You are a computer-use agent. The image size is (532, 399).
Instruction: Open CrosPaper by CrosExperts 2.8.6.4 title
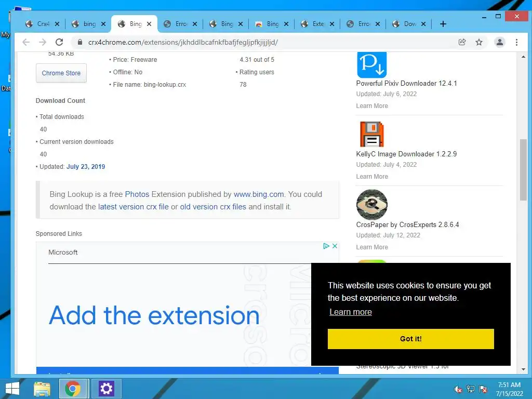click(407, 224)
